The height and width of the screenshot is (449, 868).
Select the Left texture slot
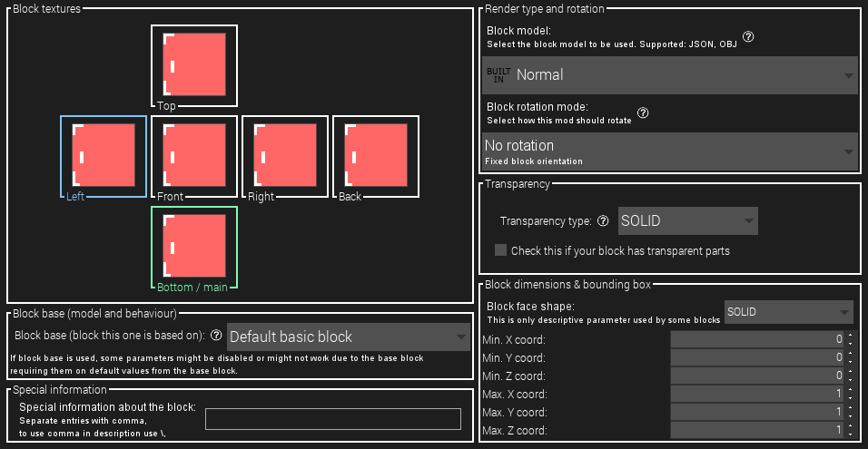click(104, 155)
